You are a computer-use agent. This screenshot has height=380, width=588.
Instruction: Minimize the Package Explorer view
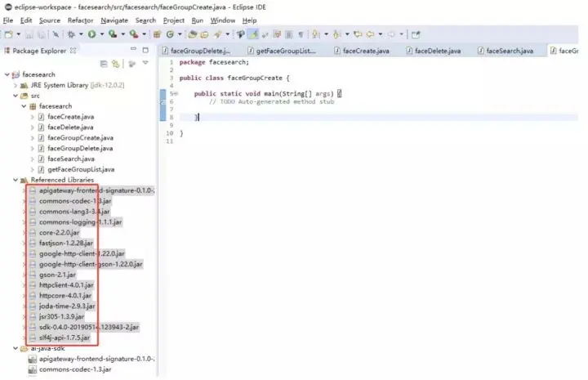point(133,49)
